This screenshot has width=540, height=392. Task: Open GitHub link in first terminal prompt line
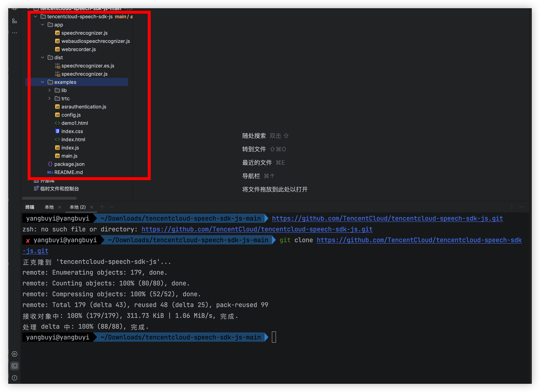pos(387,218)
